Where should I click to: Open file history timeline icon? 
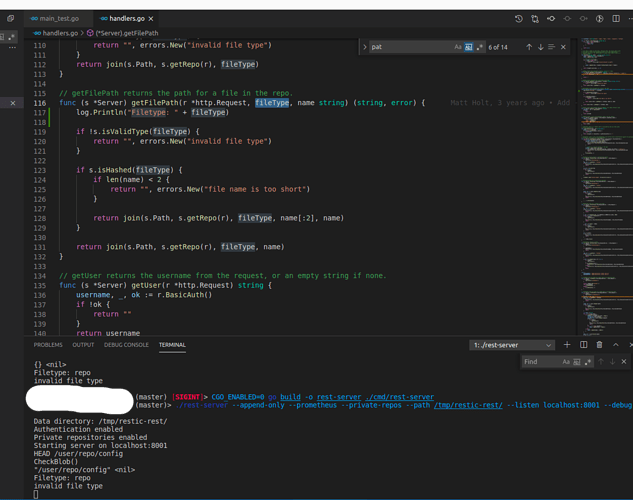tap(518, 19)
